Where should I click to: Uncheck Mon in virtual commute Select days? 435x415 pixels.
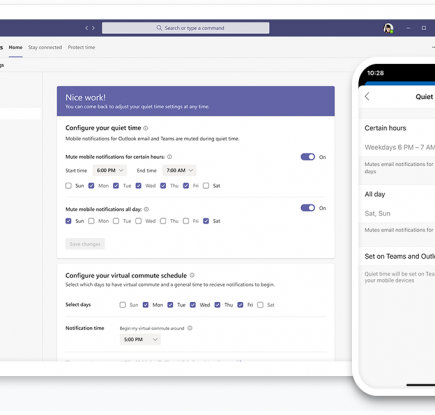[x=145, y=305]
